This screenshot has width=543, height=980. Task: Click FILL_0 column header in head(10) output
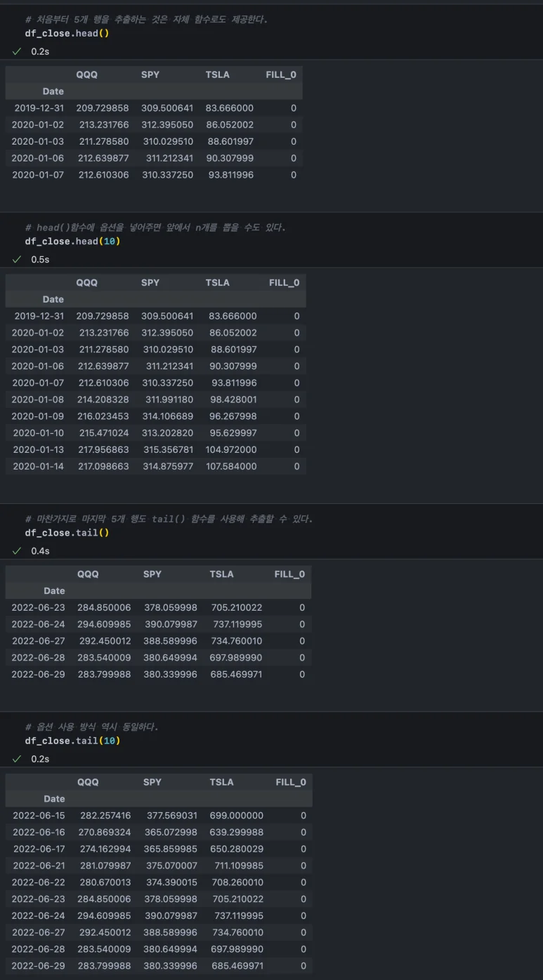pos(284,282)
